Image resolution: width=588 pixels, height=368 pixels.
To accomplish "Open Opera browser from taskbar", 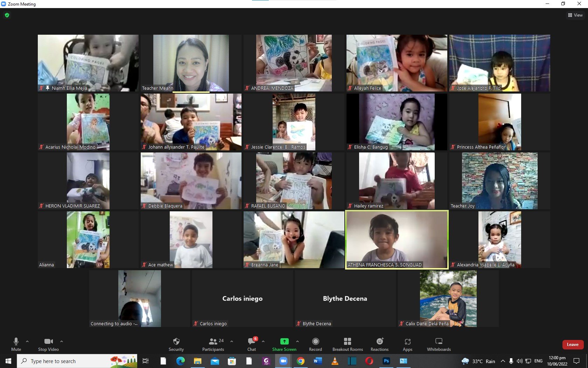I will (369, 361).
